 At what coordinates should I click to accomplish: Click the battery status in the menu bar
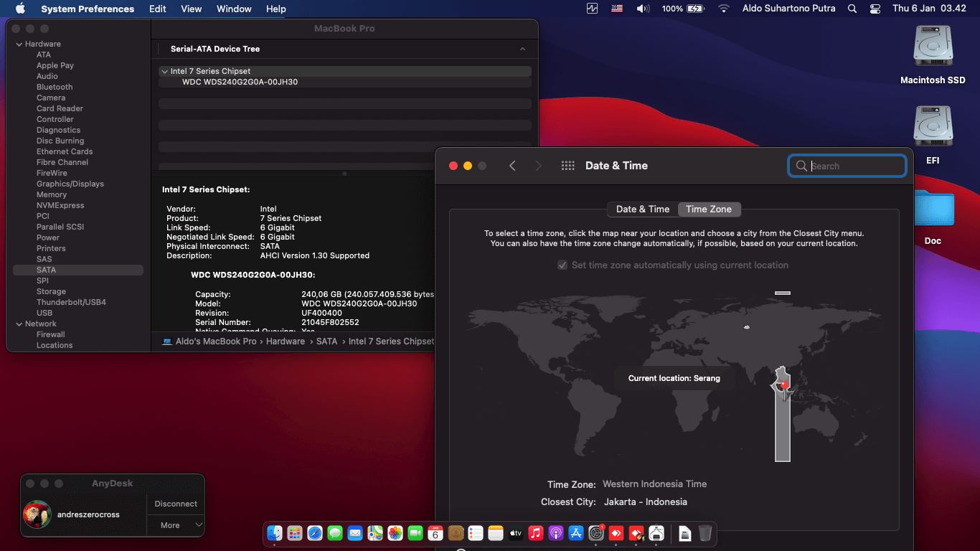click(683, 9)
